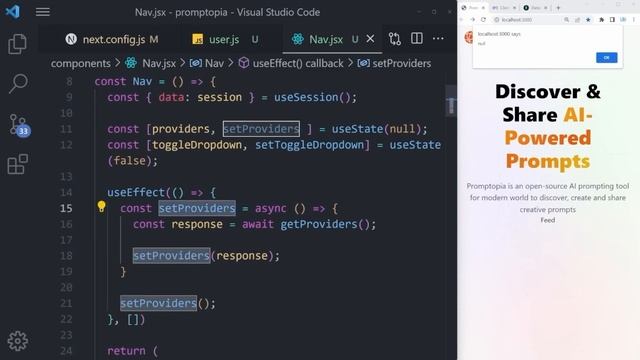Click the VS Code logo icon
640x360 pixels.
click(13, 11)
